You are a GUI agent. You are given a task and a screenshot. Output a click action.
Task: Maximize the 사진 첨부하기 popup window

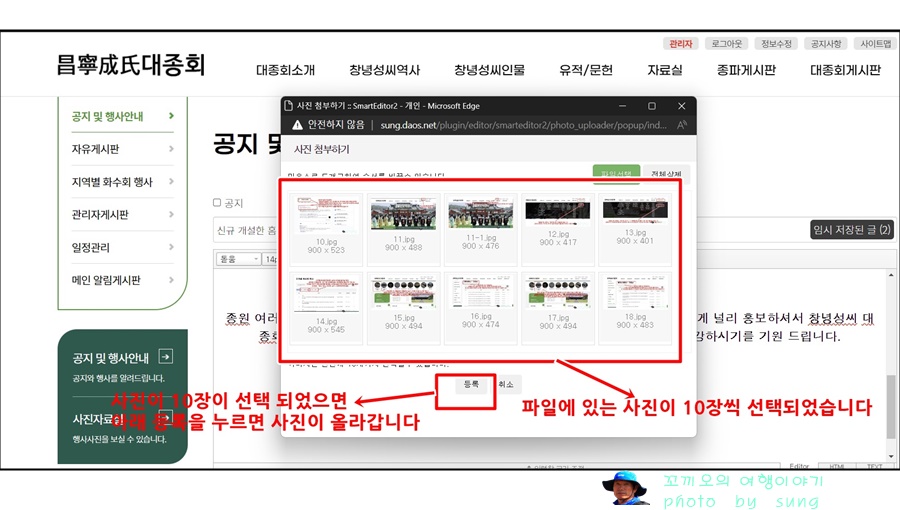click(651, 106)
